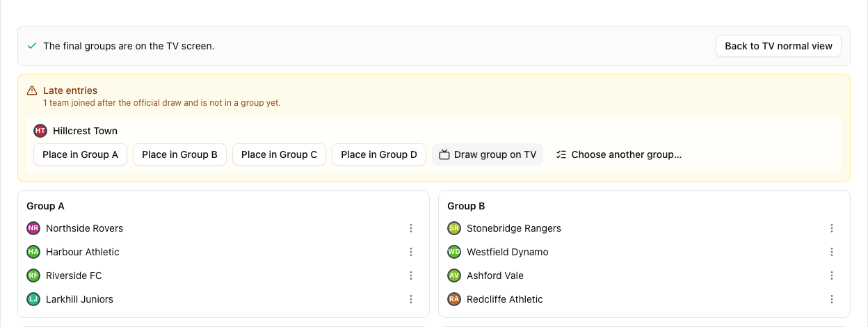Open the Choose another group chooser
868x327 pixels.
point(619,154)
